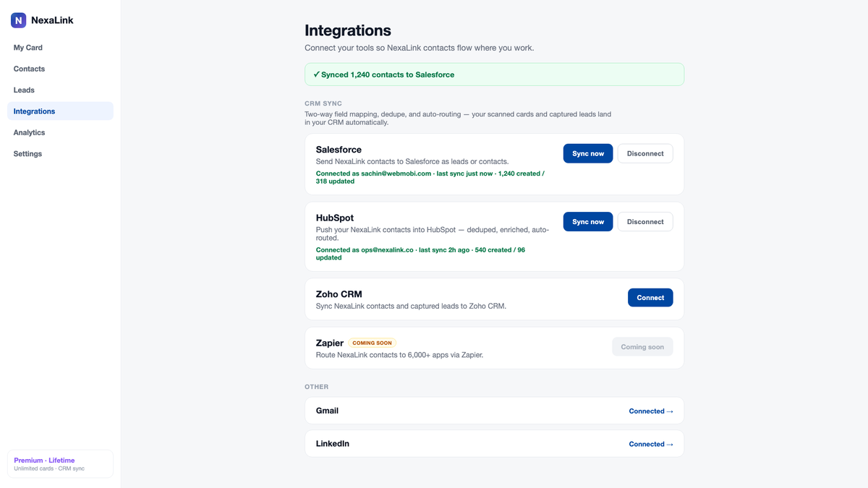Click the 'Two-way field mapping' description
Screen dimensions: 868x488
click(x=458, y=119)
